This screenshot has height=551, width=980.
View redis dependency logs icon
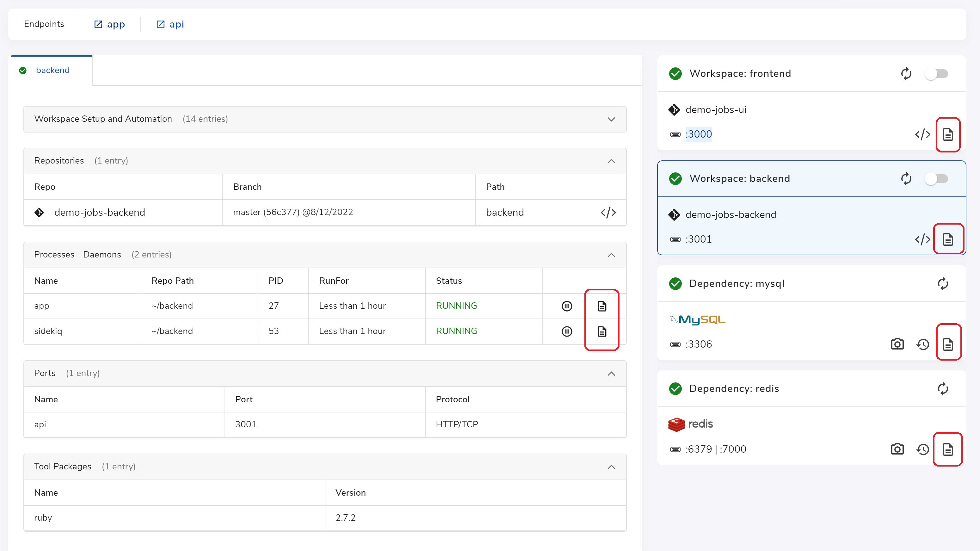[x=947, y=449]
